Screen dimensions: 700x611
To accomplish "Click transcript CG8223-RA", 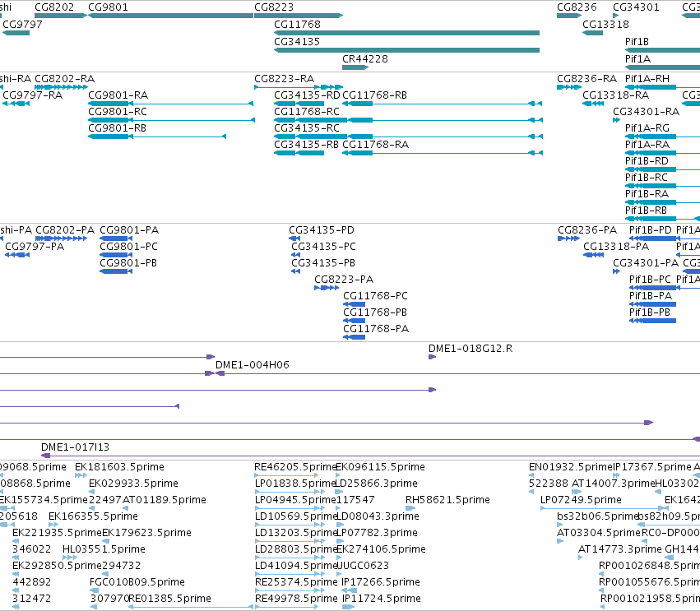I will (x=299, y=87).
